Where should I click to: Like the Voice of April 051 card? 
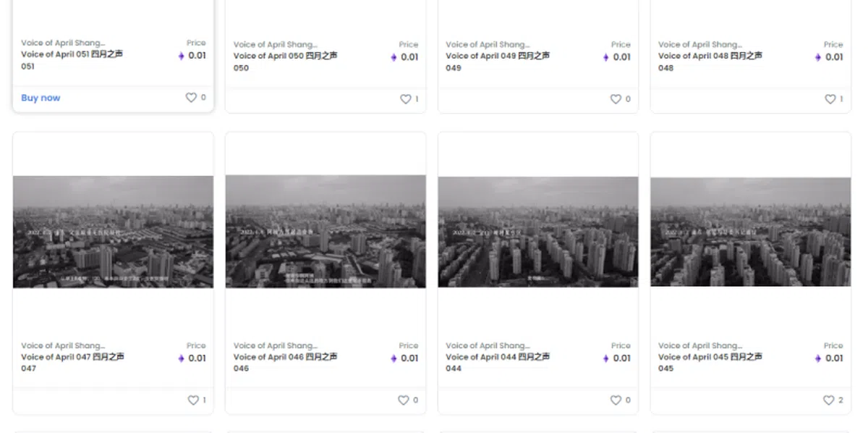click(x=191, y=98)
